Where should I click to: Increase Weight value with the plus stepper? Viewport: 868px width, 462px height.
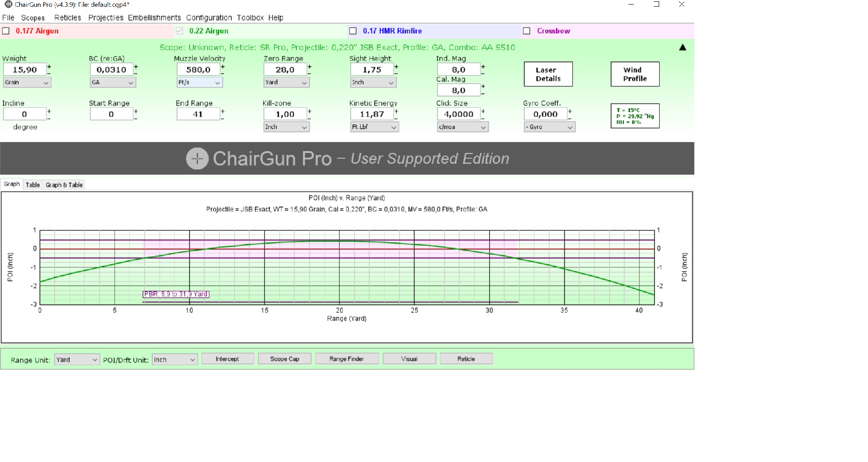point(49,67)
